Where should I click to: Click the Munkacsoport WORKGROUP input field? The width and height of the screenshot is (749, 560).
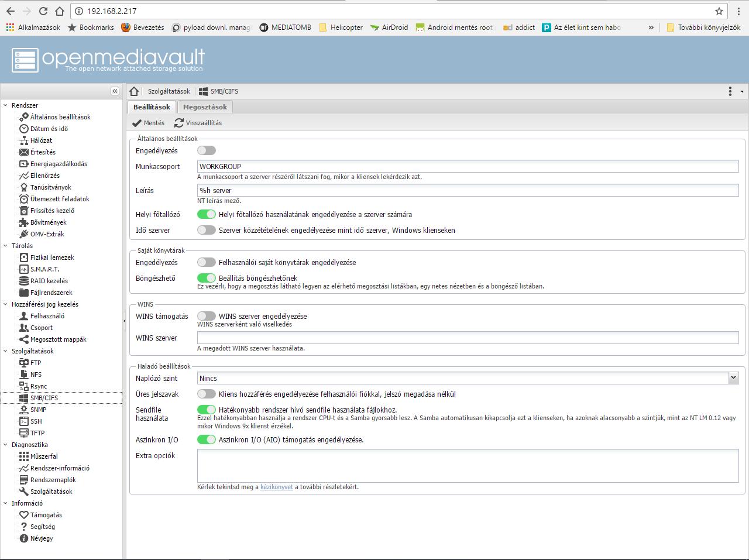468,167
